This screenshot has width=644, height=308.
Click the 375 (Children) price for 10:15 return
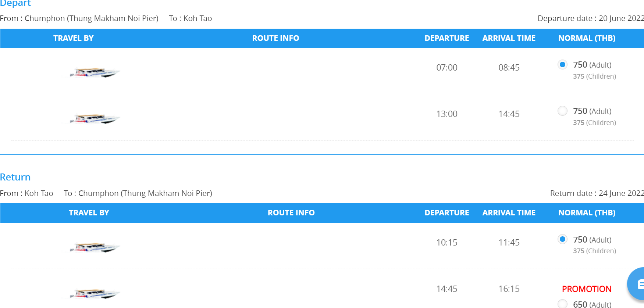point(594,251)
